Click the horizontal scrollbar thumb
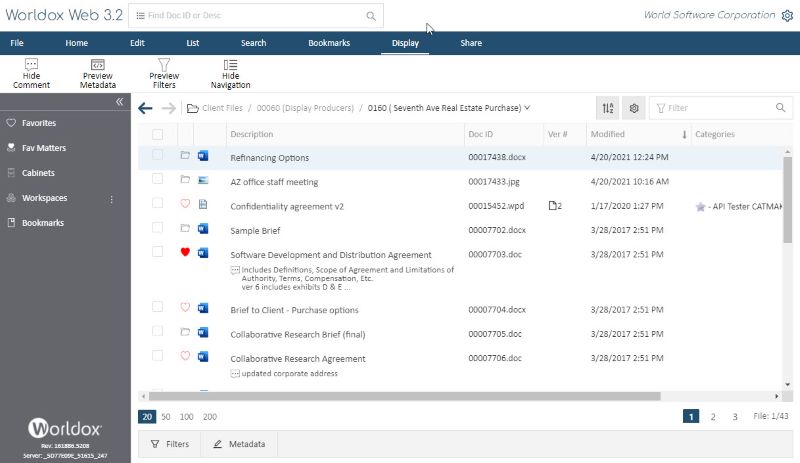This screenshot has height=463, width=800. (404, 396)
